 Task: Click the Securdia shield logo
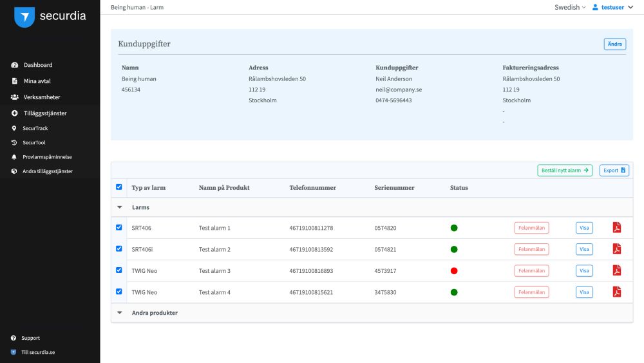[24, 17]
